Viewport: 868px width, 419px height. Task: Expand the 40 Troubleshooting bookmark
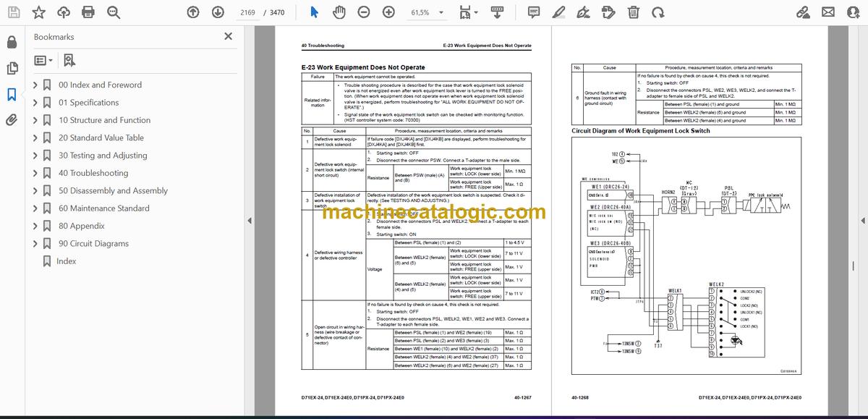(35, 173)
